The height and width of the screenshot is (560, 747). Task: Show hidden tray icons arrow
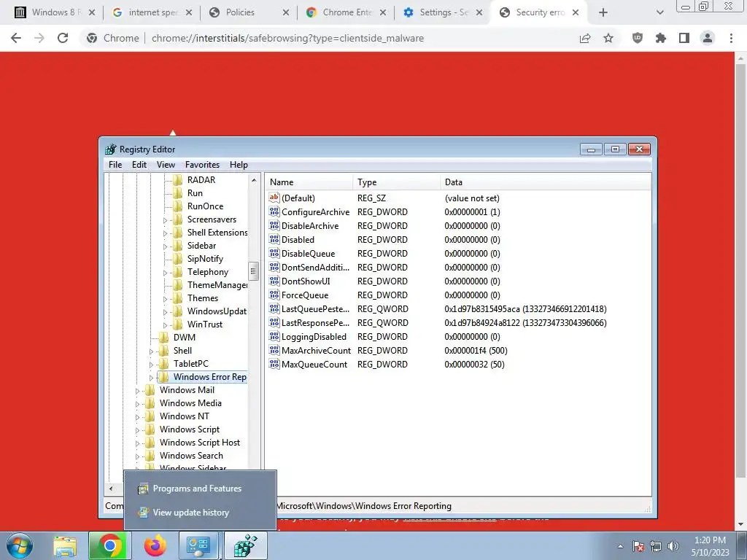point(620,546)
